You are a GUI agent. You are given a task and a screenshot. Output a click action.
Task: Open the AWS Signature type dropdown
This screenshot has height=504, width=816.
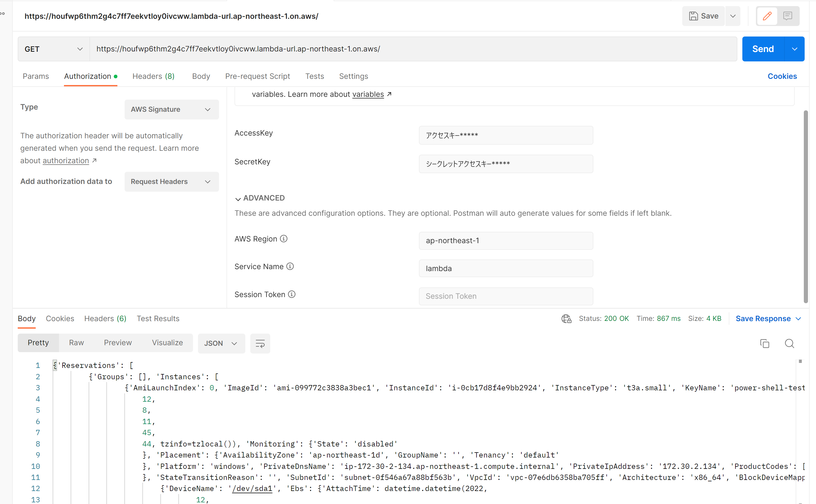tap(171, 109)
